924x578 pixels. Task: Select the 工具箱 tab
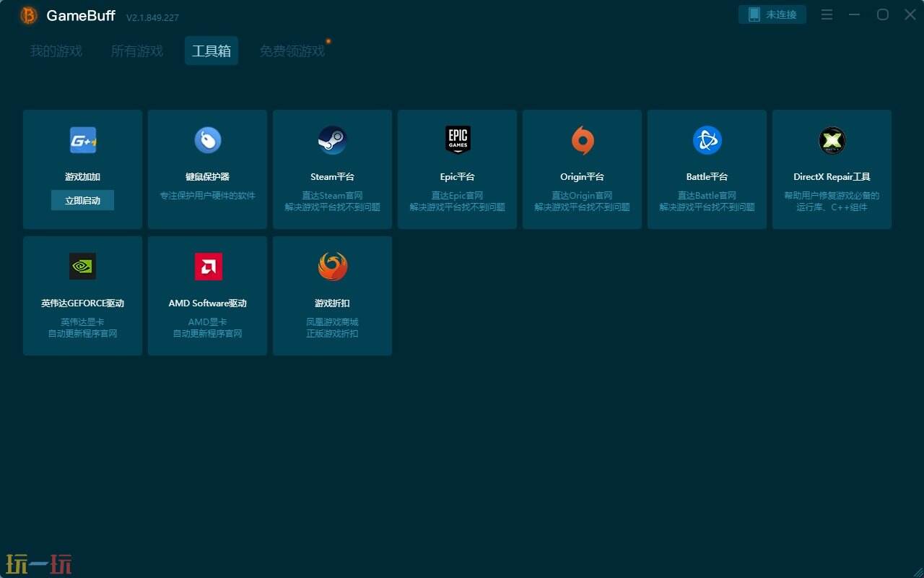click(212, 51)
